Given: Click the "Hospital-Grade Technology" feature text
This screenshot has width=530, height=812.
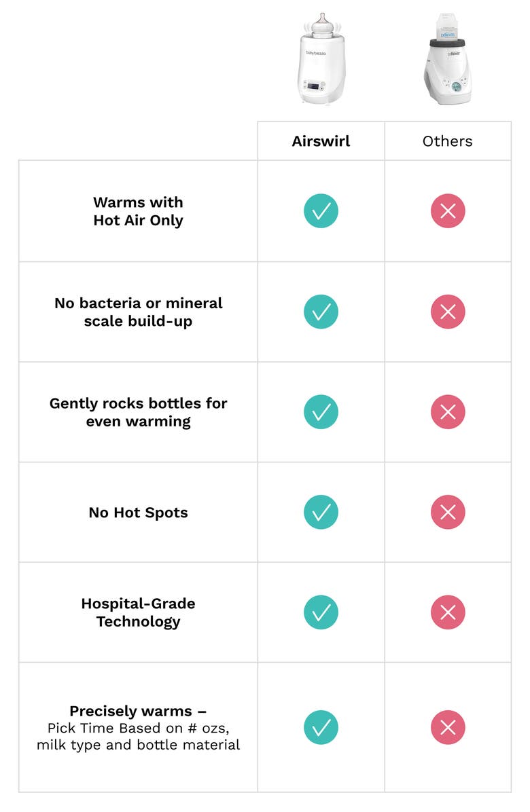Looking at the screenshot, I should pos(138,612).
